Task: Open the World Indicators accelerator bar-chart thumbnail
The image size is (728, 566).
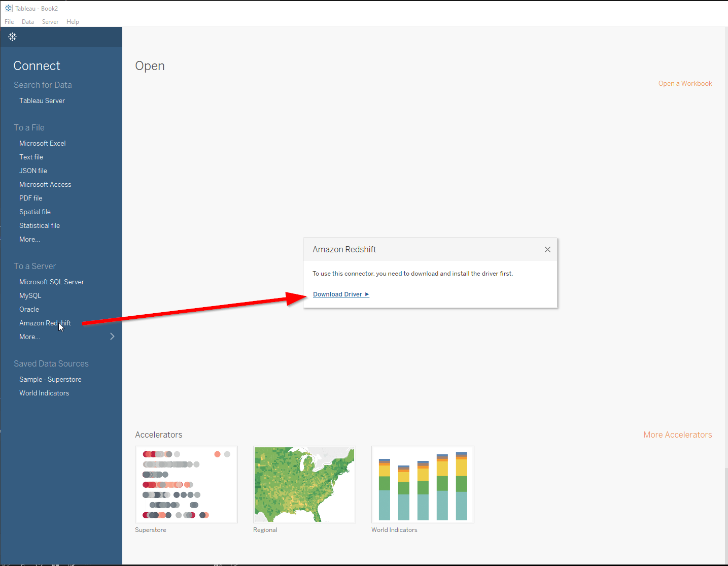Action: [x=423, y=484]
